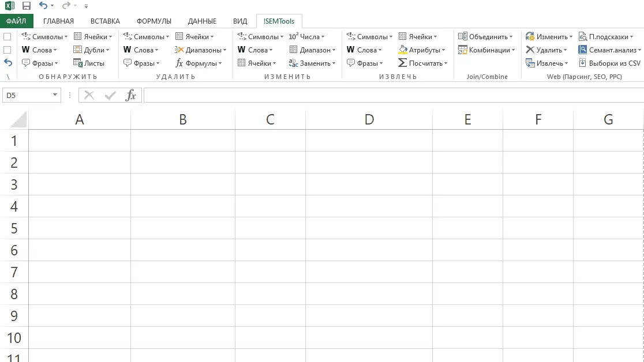This screenshot has height=362, width=644.
Task: Select row 10 header
Action: (x=14, y=338)
